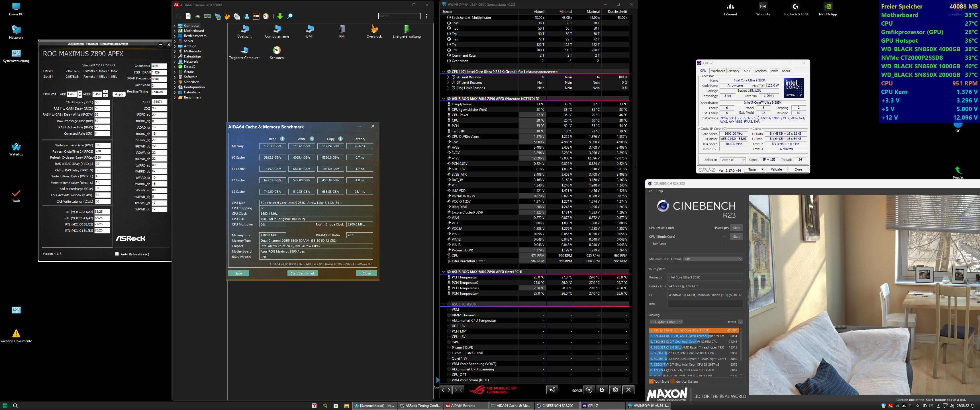Open AIDA64 OSD panel toolbar icon
The width and height of the screenshot is (980, 410).
[256, 16]
